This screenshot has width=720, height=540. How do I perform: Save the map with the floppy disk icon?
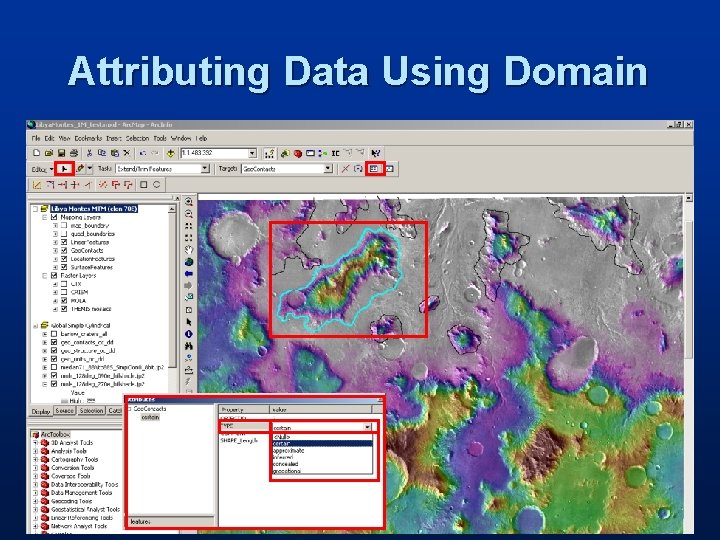point(61,153)
